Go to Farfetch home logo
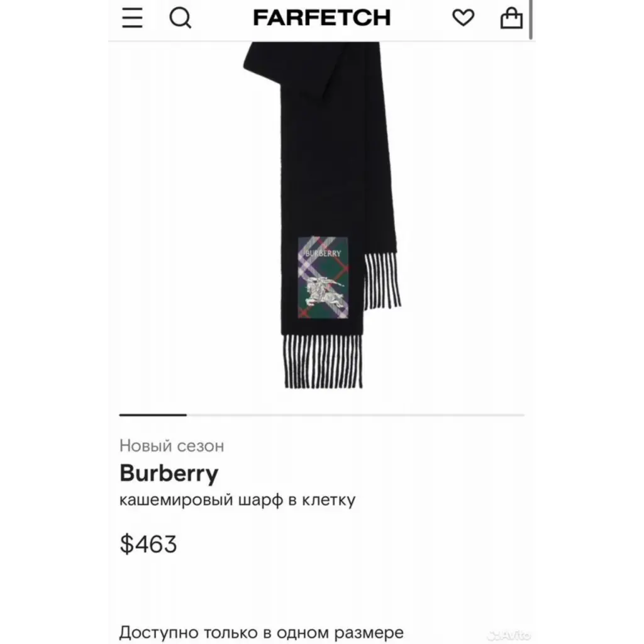This screenshot has width=644, height=644. coord(321,18)
